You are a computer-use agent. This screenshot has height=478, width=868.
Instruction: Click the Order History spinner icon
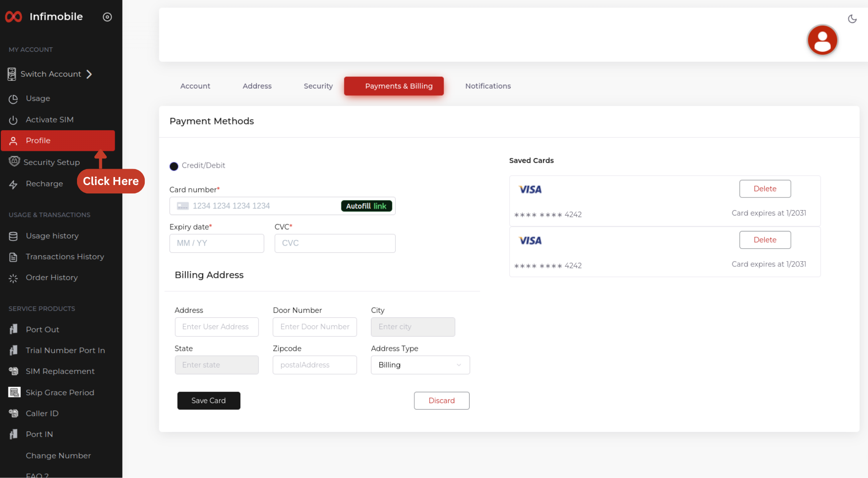pos(13,278)
